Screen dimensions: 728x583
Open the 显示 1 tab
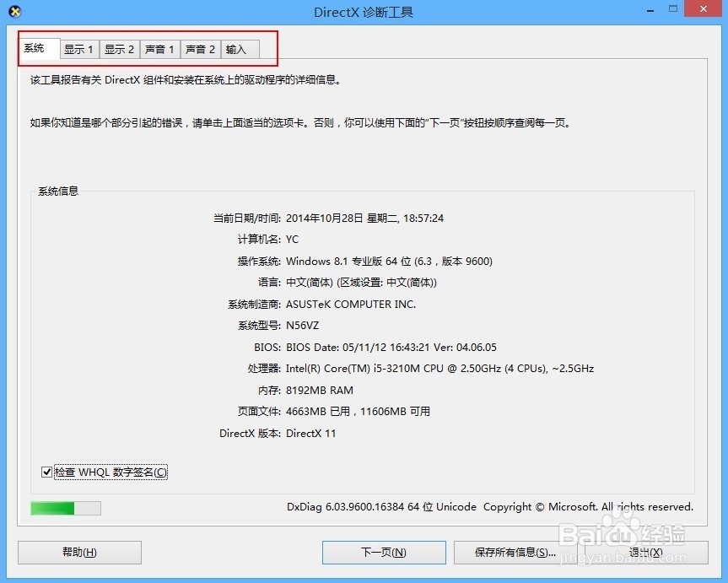tap(79, 49)
